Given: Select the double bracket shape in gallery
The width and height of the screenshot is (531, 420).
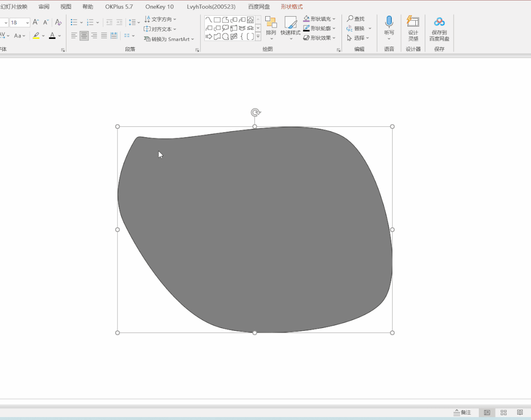Looking at the screenshot, I should (x=250, y=36).
